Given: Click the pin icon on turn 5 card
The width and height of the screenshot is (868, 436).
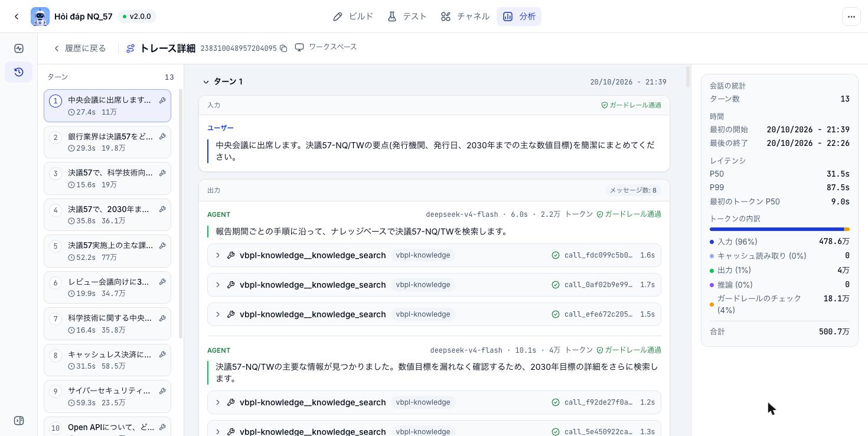Looking at the screenshot, I should [x=162, y=245].
